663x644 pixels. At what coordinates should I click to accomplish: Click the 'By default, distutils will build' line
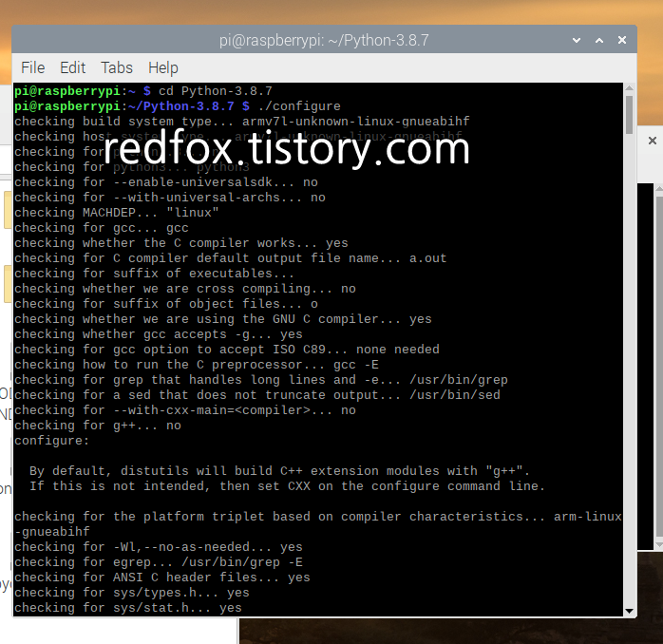(279, 471)
